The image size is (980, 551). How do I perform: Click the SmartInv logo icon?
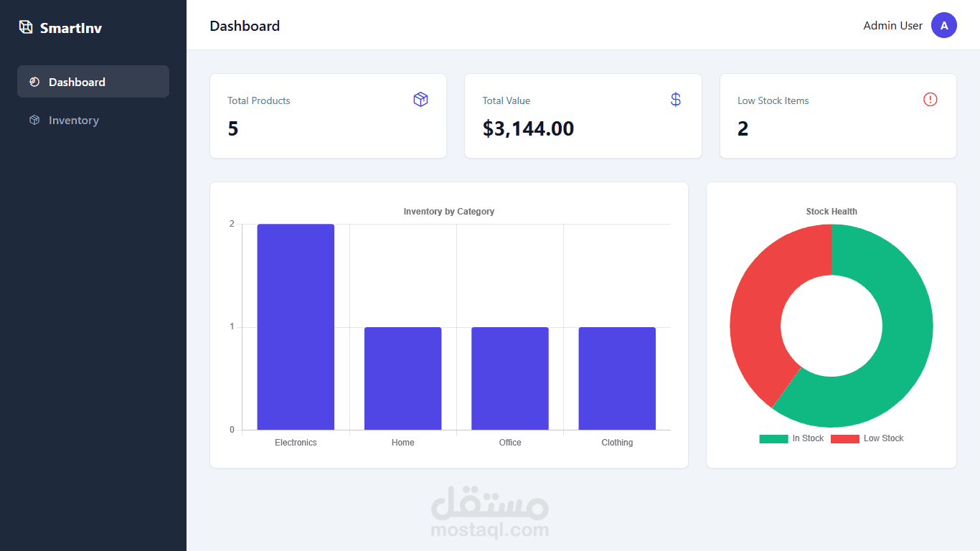click(25, 27)
